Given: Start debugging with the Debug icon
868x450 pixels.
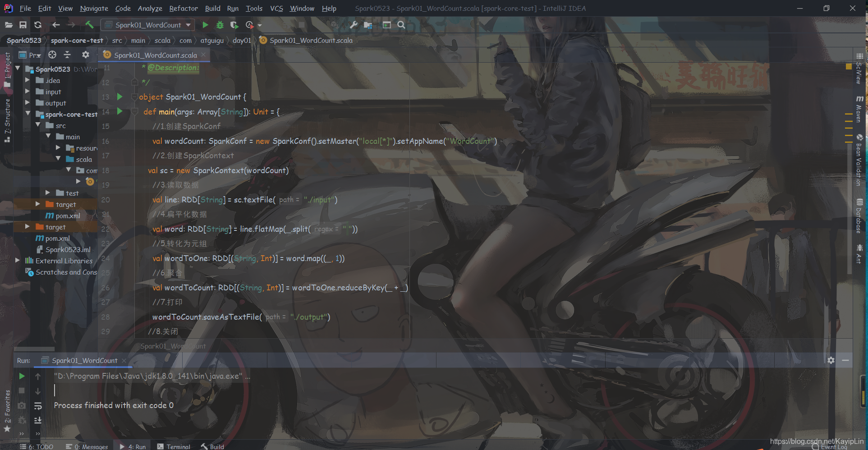Looking at the screenshot, I should 220,25.
